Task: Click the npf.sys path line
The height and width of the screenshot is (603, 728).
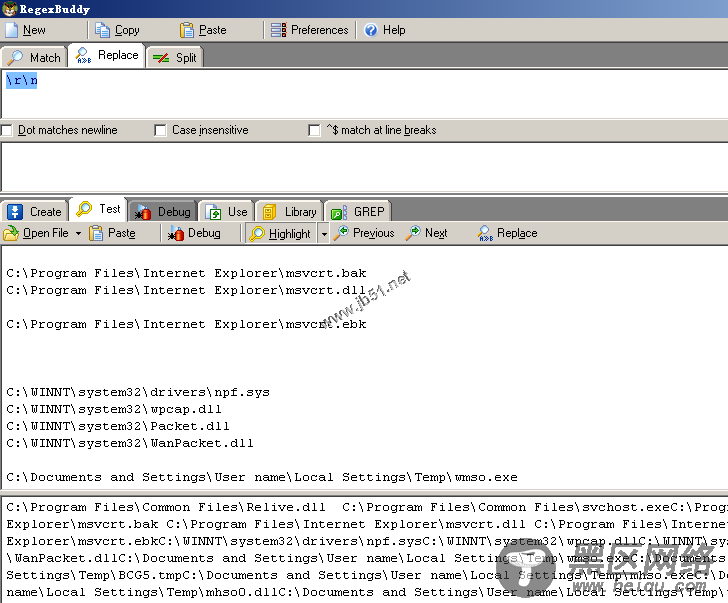Action: pyautogui.click(x=138, y=392)
